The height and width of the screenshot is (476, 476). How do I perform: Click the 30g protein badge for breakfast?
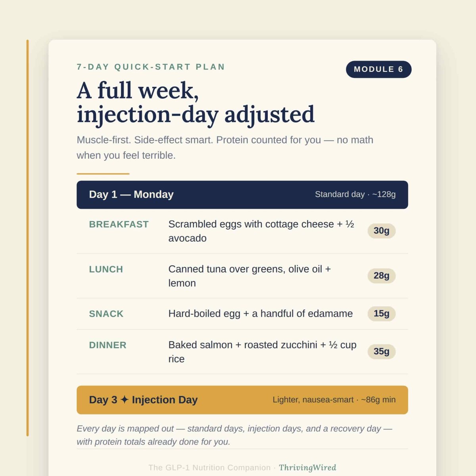(381, 231)
